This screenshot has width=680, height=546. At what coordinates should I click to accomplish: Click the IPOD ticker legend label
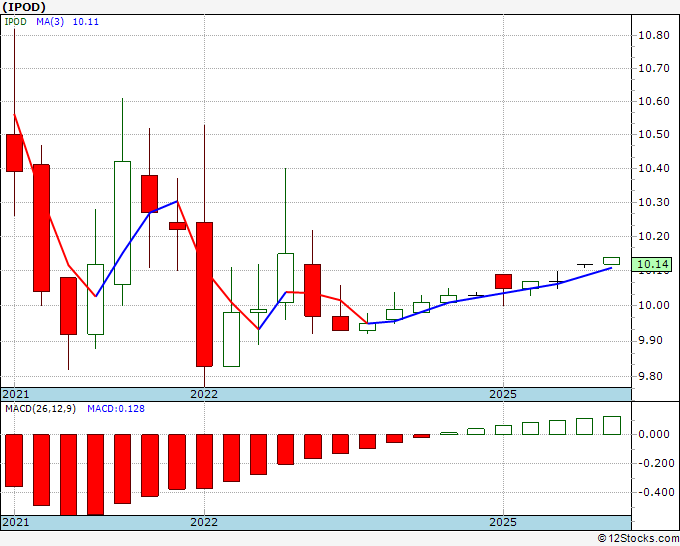click(16, 22)
